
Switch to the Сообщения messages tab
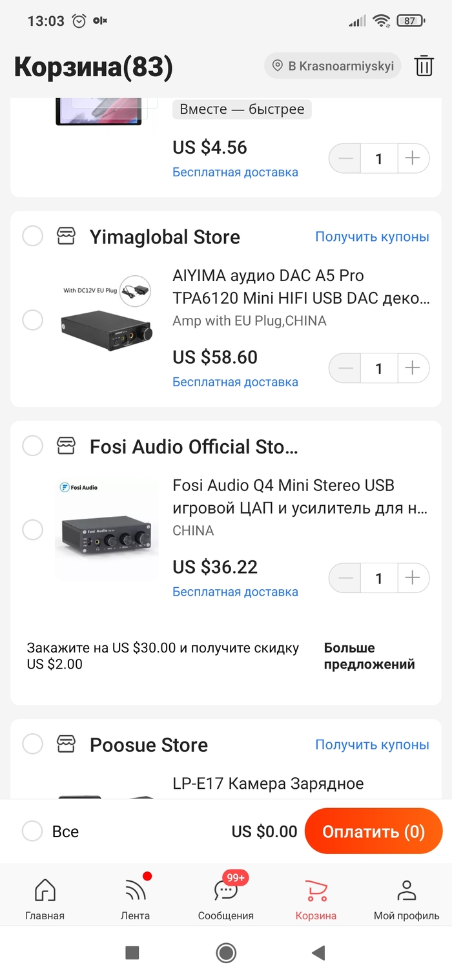click(225, 898)
